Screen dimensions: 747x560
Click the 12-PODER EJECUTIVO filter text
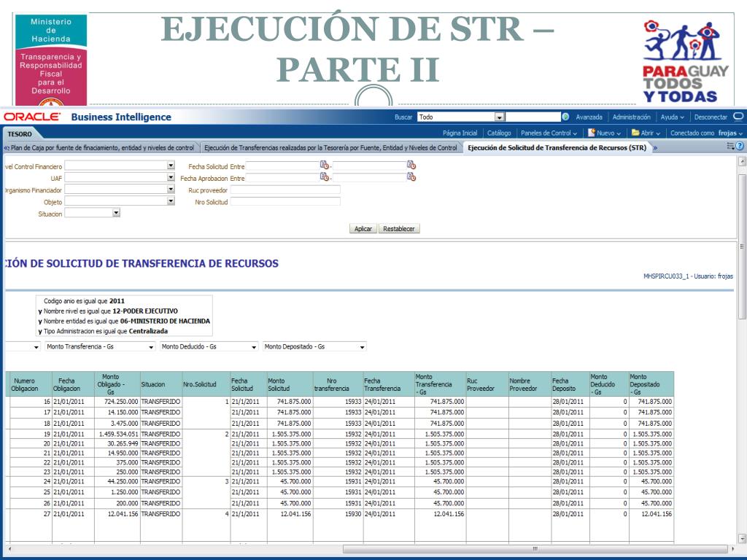point(145,311)
